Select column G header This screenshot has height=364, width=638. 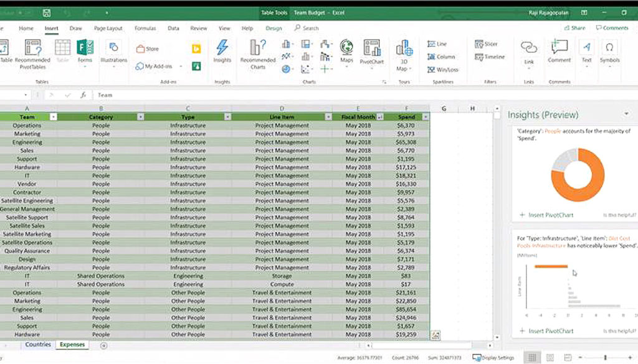444,108
